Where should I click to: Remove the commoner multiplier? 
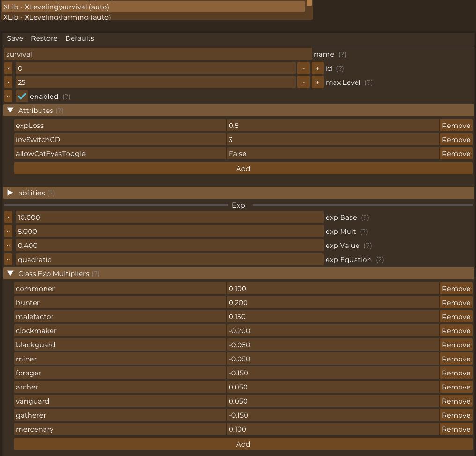(x=456, y=288)
